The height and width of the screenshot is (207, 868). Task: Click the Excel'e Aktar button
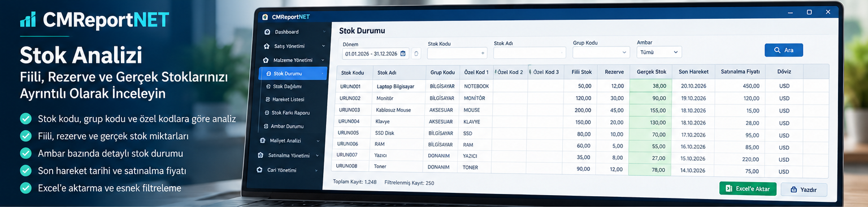(x=748, y=189)
